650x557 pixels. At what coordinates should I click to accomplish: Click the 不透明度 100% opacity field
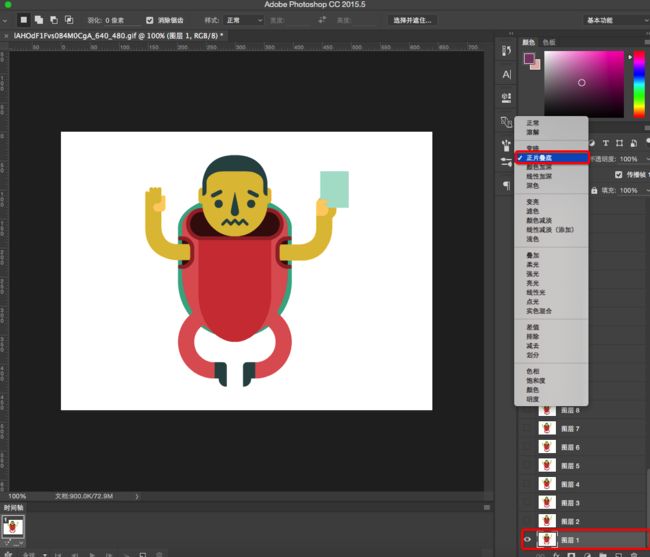631,159
